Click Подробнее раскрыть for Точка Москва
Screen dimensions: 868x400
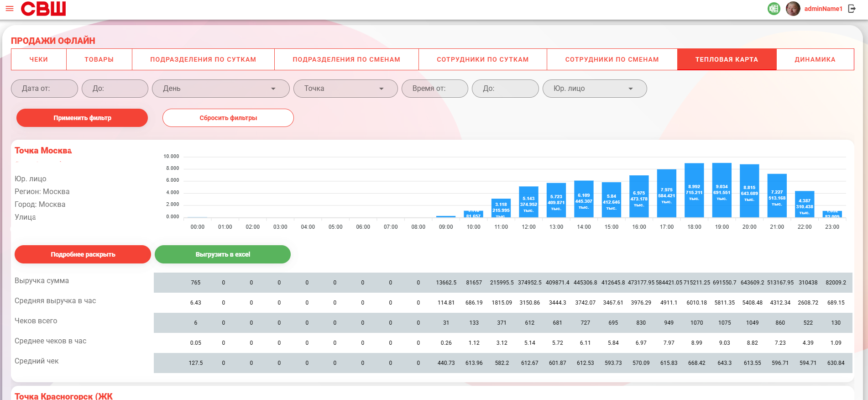click(83, 254)
